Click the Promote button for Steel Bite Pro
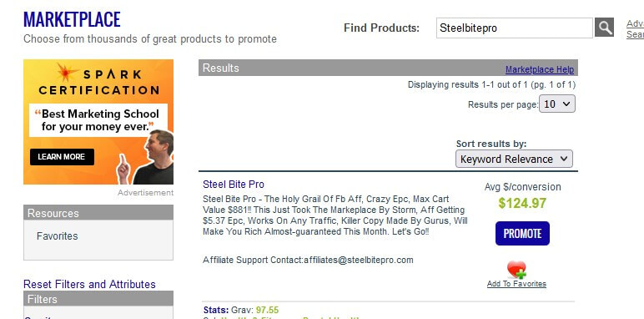This screenshot has height=319, width=644. coord(522,234)
